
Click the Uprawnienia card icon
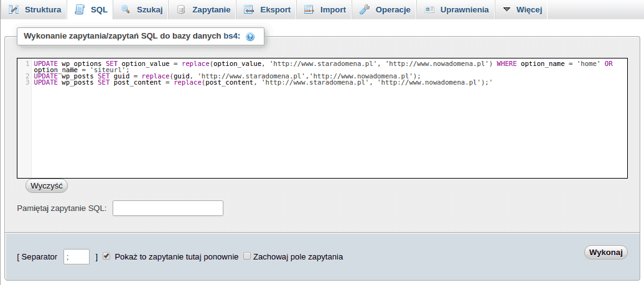point(429,9)
